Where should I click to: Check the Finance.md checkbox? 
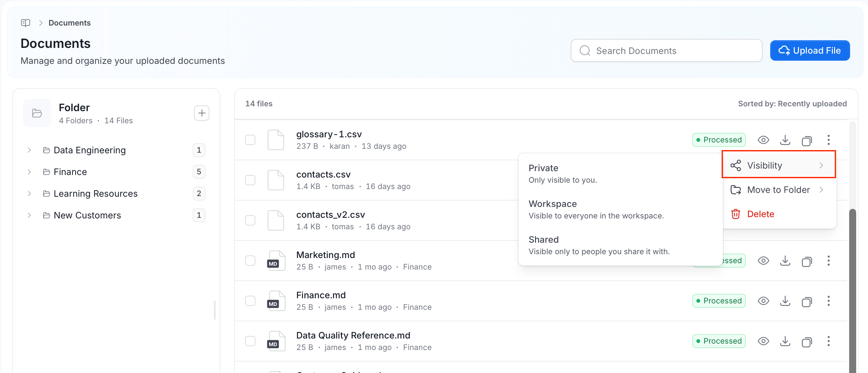click(x=250, y=301)
